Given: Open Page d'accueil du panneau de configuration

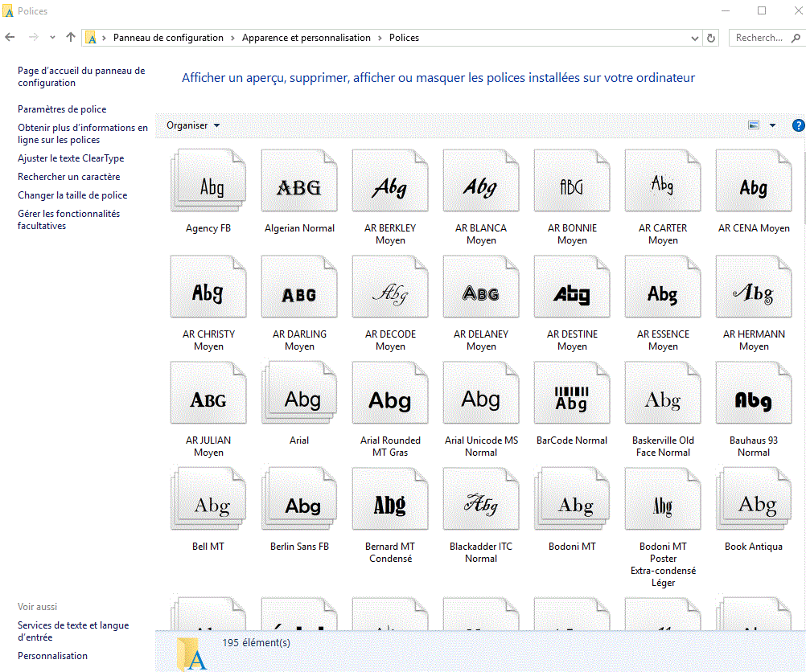Looking at the screenshot, I should 81,76.
